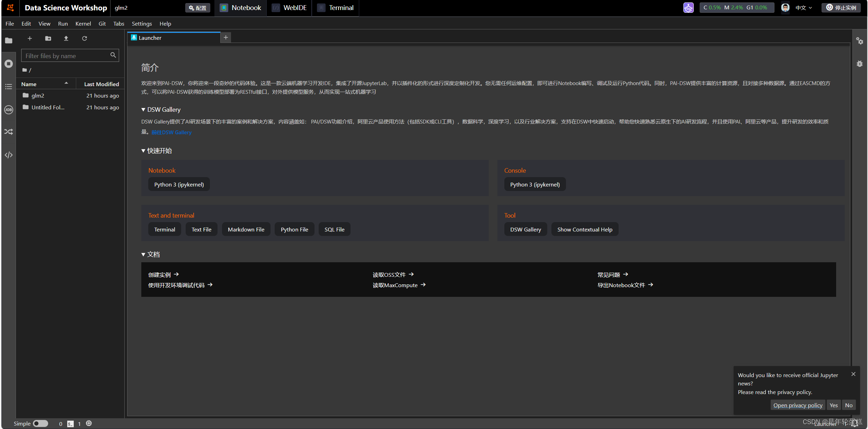The width and height of the screenshot is (868, 429).
Task: Switch to the WebIDE tab
Action: click(x=290, y=8)
